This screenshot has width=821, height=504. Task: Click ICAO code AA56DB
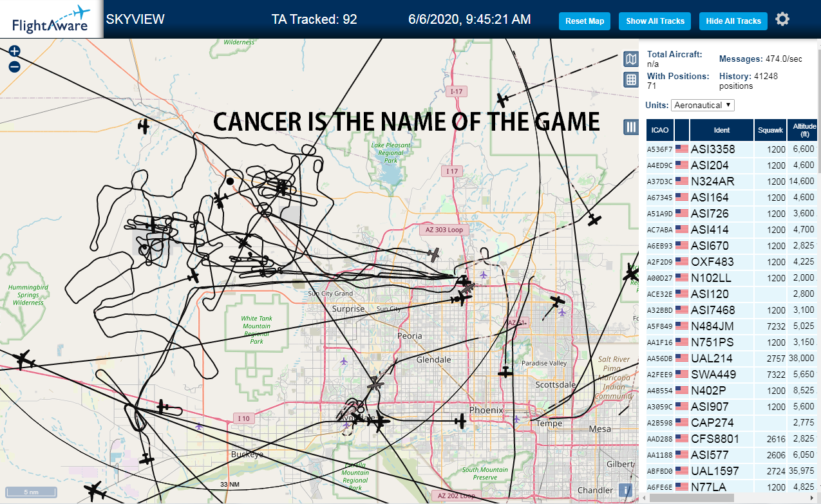click(x=659, y=359)
